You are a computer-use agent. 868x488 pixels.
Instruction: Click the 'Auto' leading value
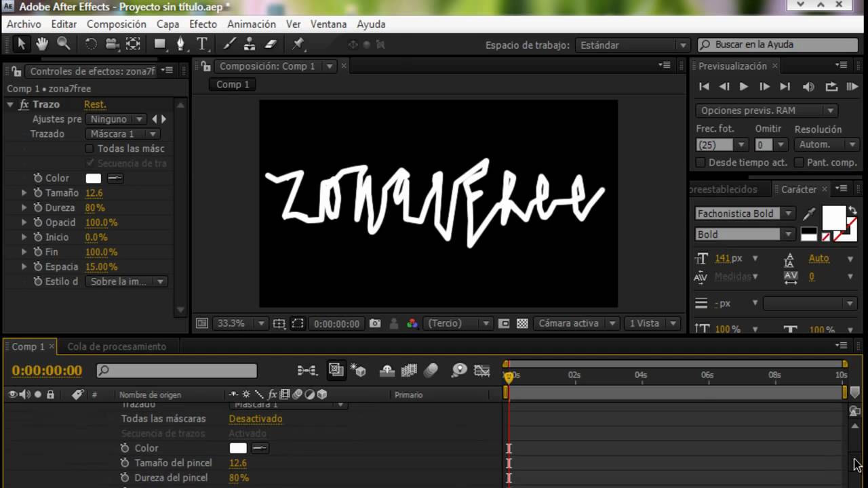(818, 258)
